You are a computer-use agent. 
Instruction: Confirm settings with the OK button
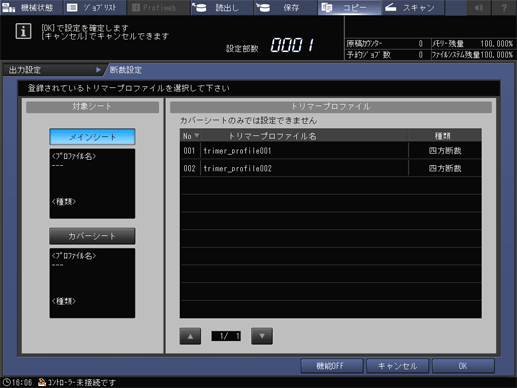[x=463, y=366]
